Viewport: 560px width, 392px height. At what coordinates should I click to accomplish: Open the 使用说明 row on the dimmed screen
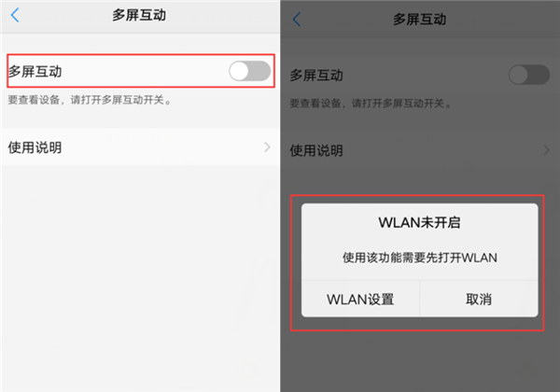[420, 150]
